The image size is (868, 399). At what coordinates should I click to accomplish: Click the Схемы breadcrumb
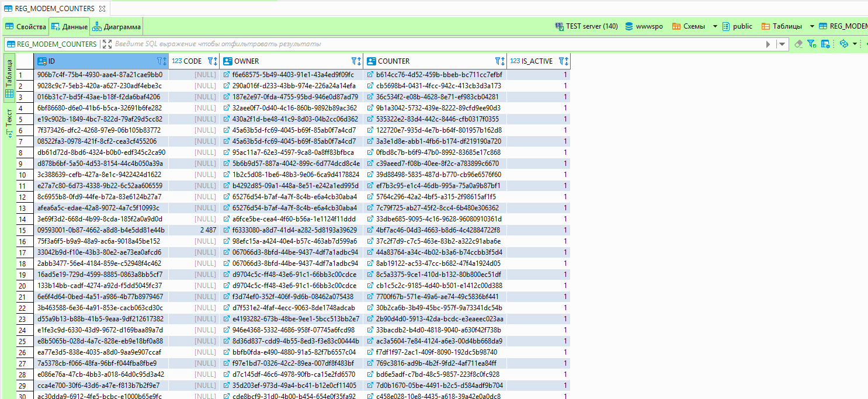tap(688, 26)
